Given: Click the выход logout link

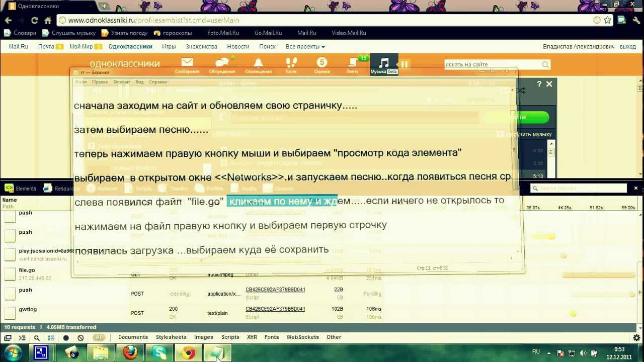Looking at the screenshot, I should [x=628, y=46].
